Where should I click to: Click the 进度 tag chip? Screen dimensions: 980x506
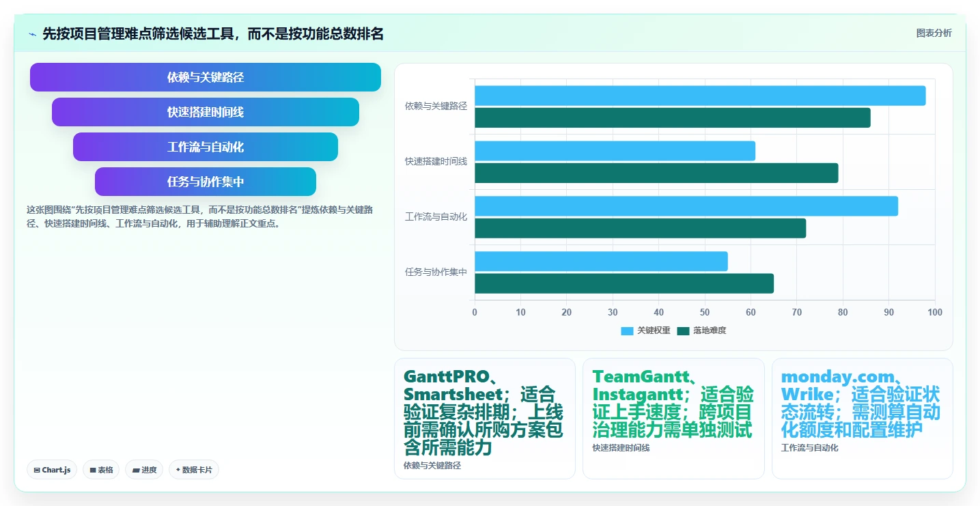click(x=144, y=470)
